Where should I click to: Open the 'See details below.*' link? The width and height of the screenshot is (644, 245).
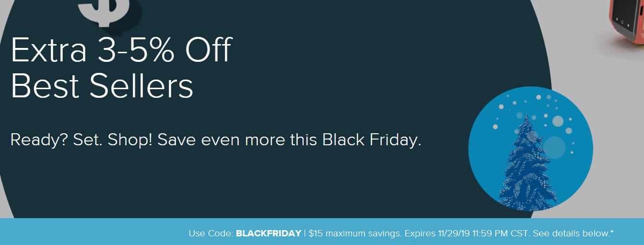coord(573,233)
